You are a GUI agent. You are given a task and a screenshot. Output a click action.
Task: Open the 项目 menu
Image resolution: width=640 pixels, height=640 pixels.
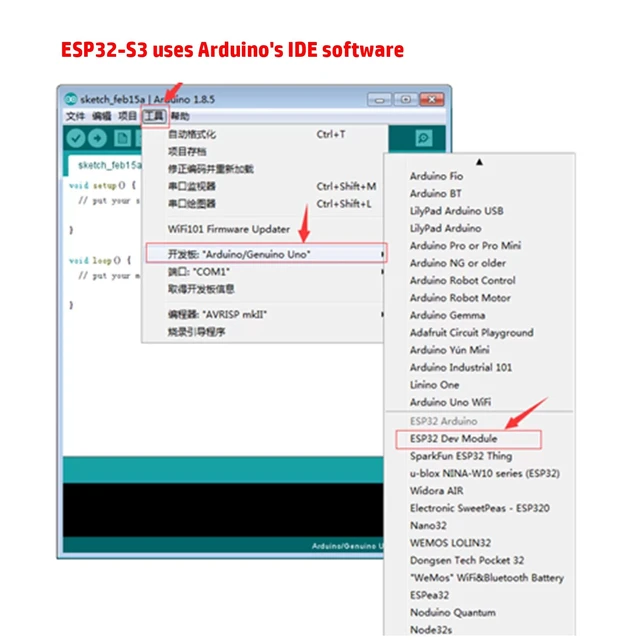pos(127,116)
